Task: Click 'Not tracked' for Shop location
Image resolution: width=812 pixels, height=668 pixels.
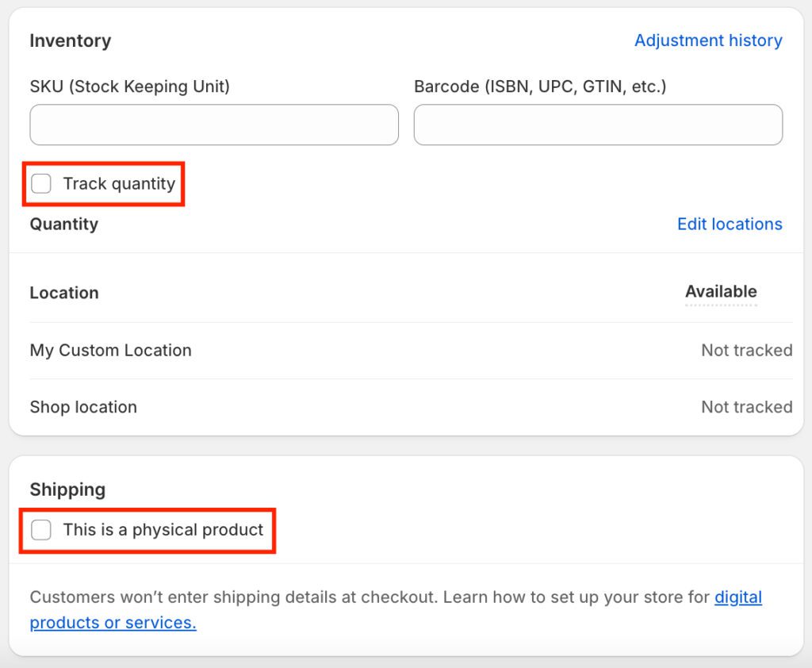Action: click(x=746, y=407)
